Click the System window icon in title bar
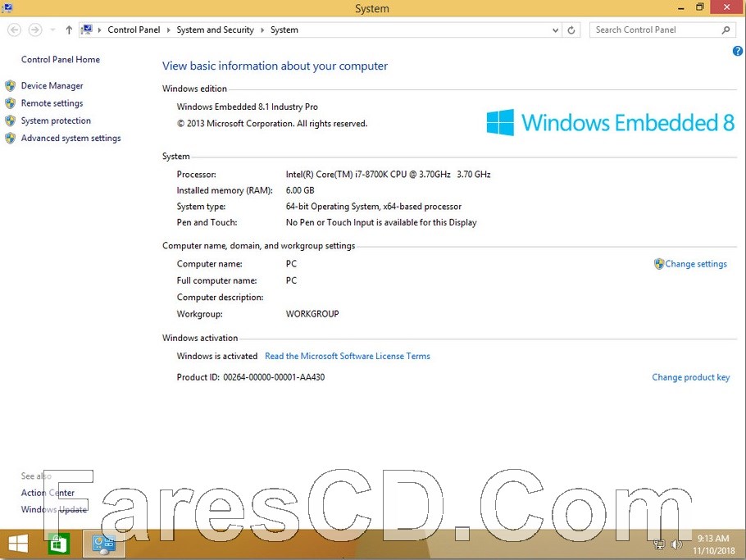Screen dimensions: 746x560 coord(7,7)
